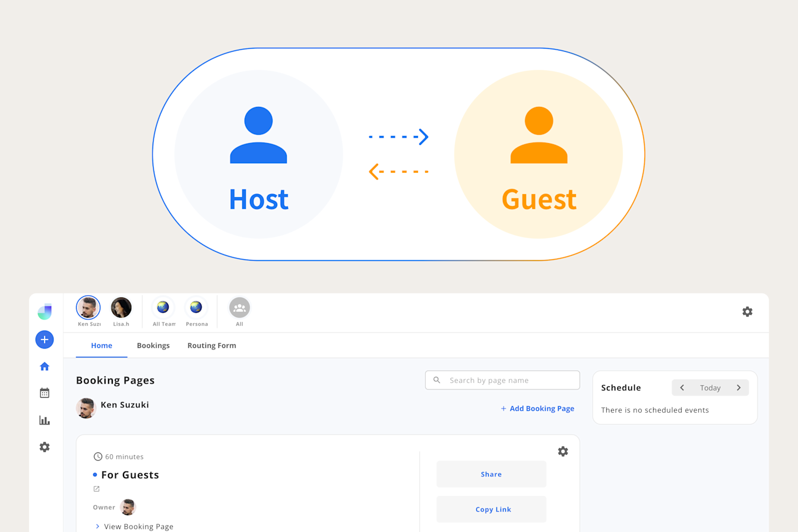
Task: Select Ken Suzuki avatar in the top bar
Action: (x=88, y=308)
